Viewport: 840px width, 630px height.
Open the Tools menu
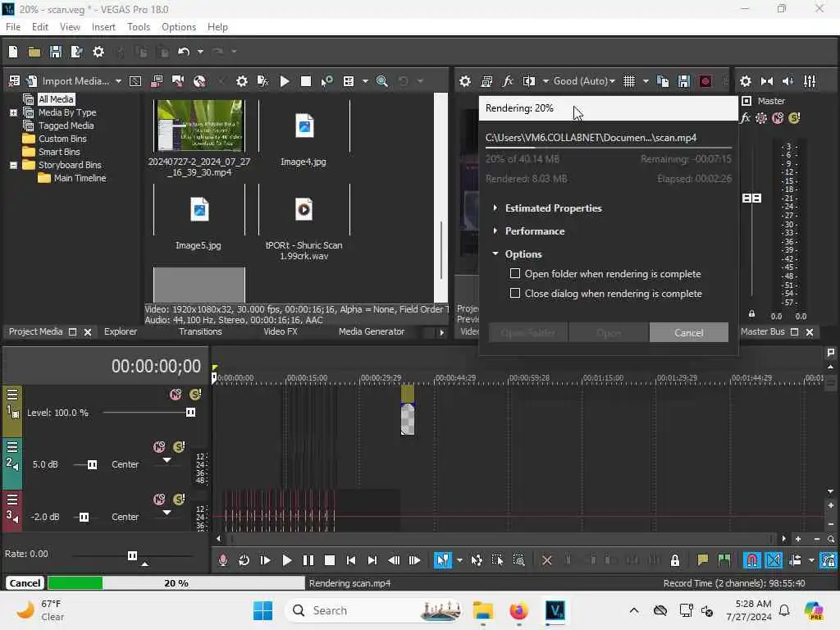[138, 27]
